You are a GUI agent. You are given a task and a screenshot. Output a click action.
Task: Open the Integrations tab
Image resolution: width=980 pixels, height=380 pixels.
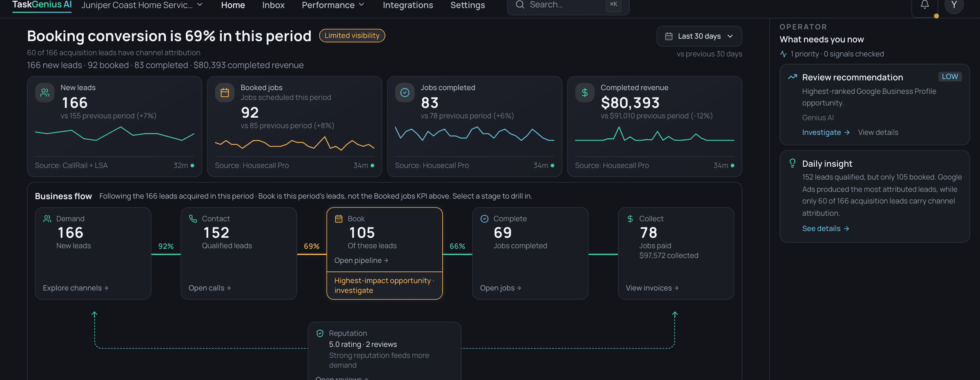[x=408, y=5]
